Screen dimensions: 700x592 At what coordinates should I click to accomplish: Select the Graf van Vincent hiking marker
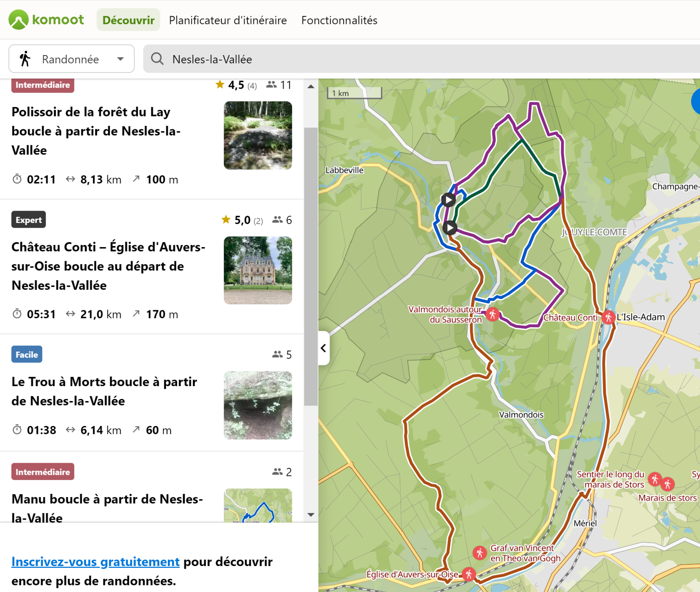click(480, 553)
